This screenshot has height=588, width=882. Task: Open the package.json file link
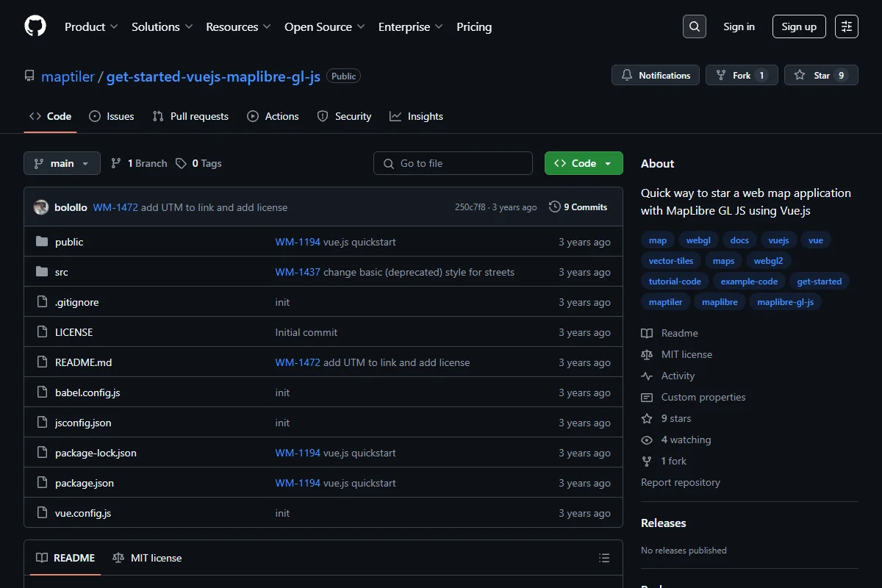coord(85,483)
